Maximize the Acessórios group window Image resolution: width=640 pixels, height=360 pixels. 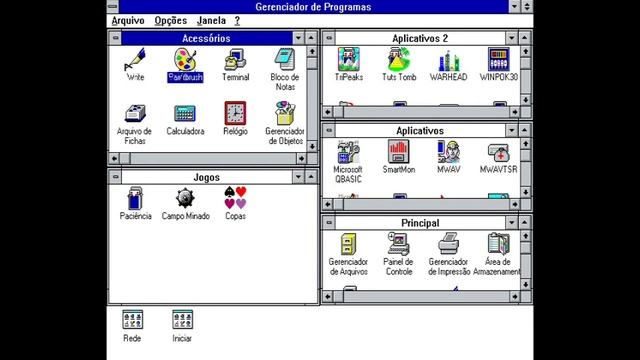click(311, 38)
